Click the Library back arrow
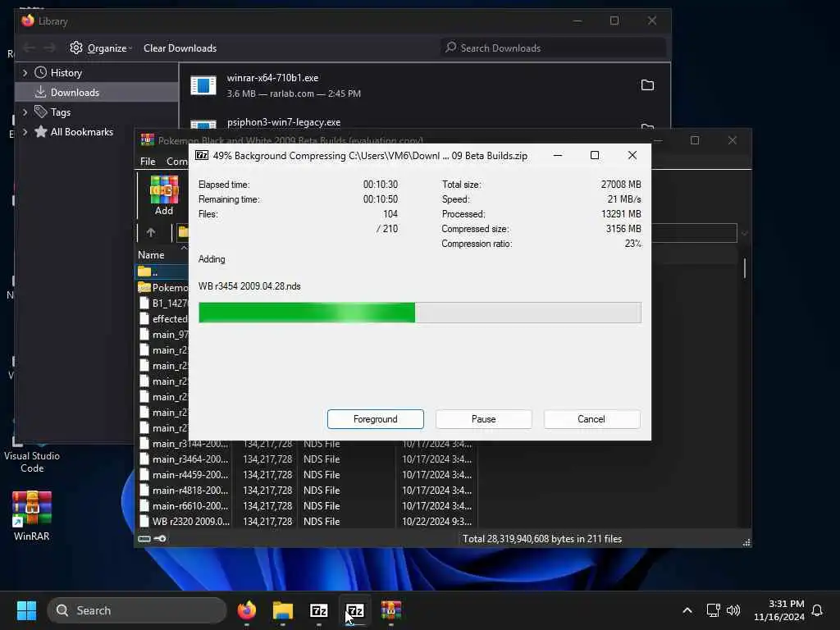This screenshot has height=630, width=840. tap(29, 48)
